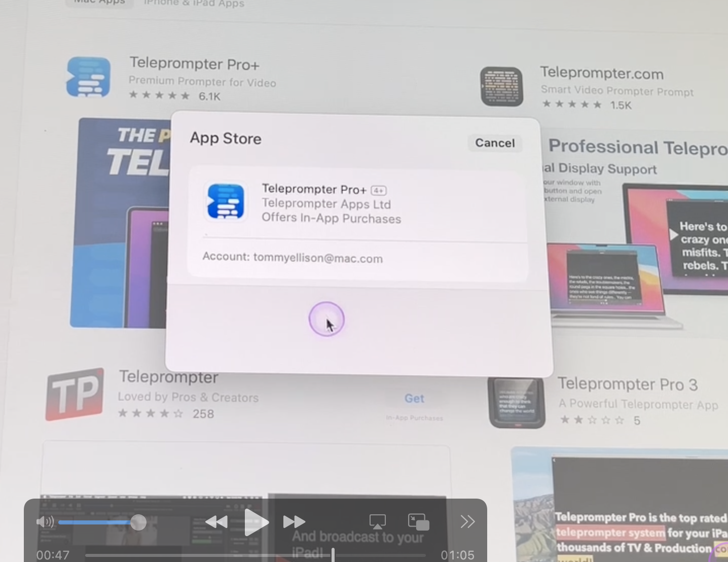
Task: Mute the video with the speaker icon
Action: (45, 521)
